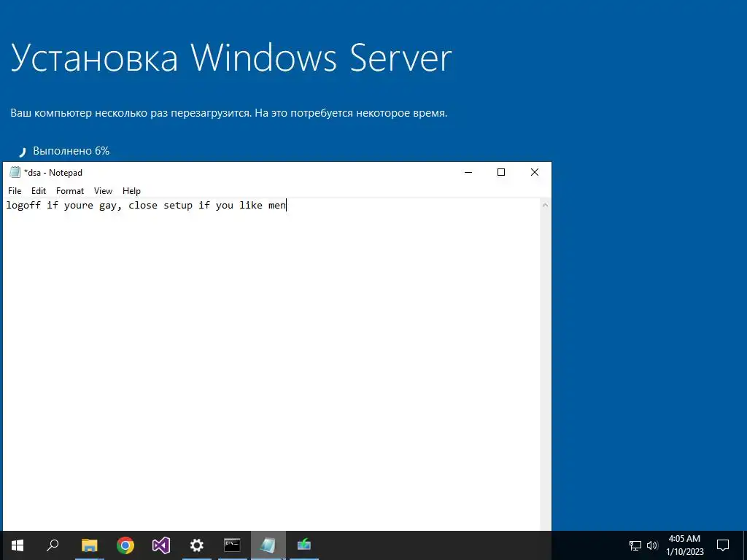
Task: Open the Action Center notifications icon
Action: point(723,545)
